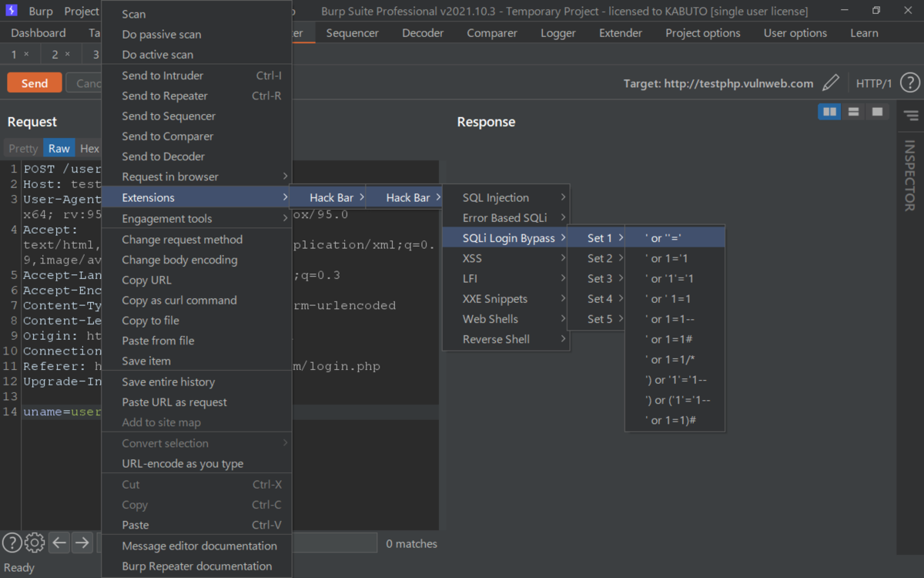
Task: Choose Send to Intruder
Action: (x=196, y=76)
